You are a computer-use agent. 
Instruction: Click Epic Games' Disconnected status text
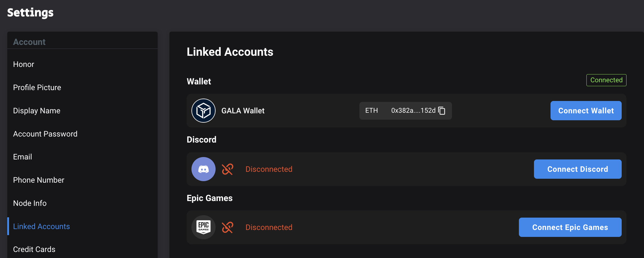coord(269,227)
